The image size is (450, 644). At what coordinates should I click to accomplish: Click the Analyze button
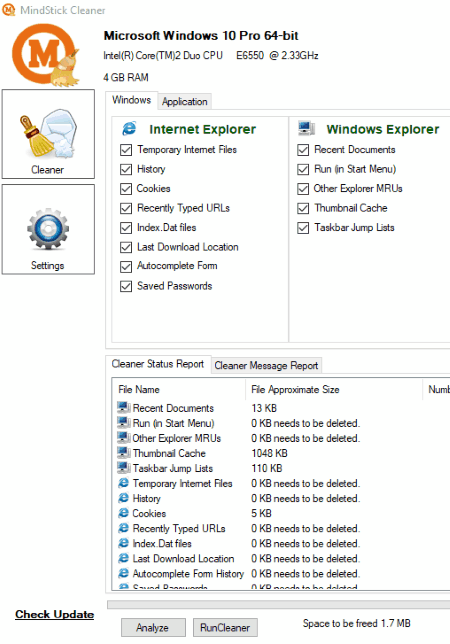click(x=153, y=628)
